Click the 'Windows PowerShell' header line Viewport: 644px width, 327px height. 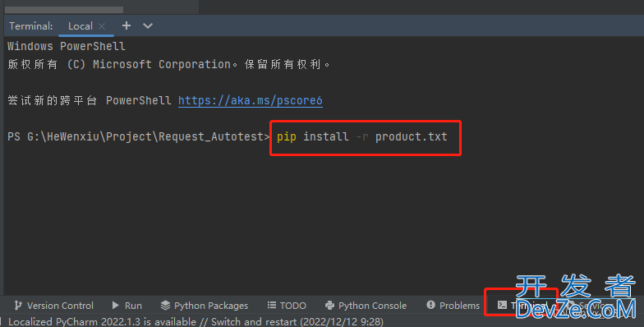pyautogui.click(x=66, y=46)
